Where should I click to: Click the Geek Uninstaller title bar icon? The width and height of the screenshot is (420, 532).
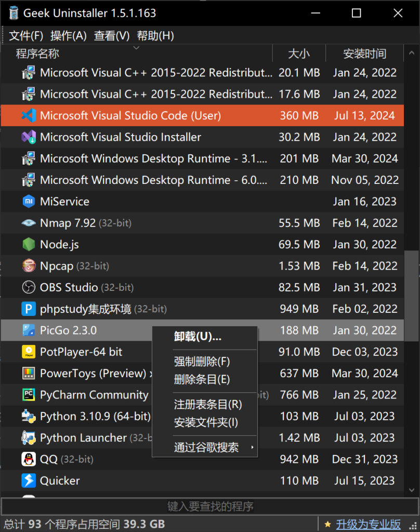click(14, 13)
